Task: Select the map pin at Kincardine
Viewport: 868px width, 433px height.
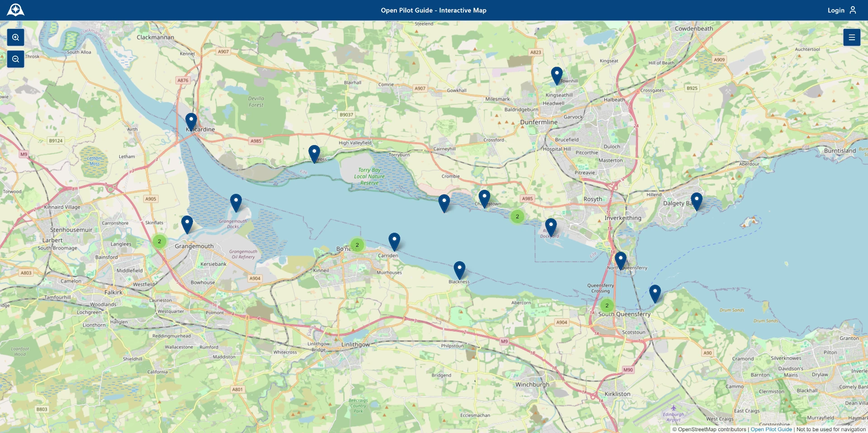Action: pyautogui.click(x=191, y=122)
